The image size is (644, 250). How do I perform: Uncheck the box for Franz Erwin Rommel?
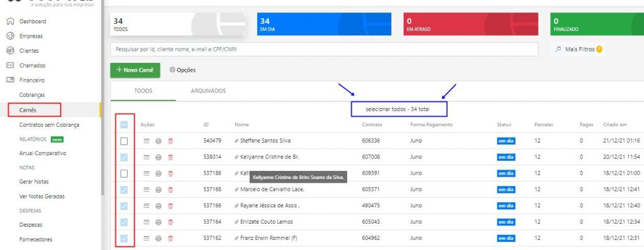(x=124, y=238)
